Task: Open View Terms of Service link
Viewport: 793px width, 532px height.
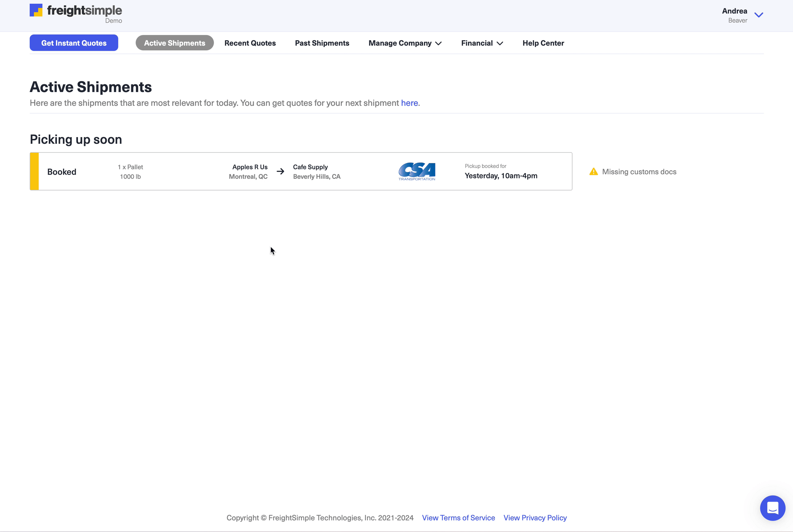Action: tap(458, 518)
